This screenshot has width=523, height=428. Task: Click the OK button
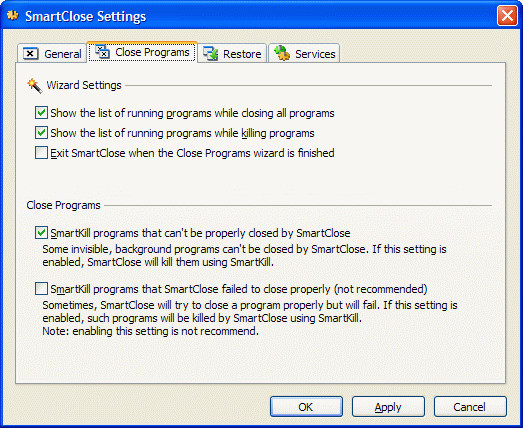pyautogui.click(x=306, y=407)
